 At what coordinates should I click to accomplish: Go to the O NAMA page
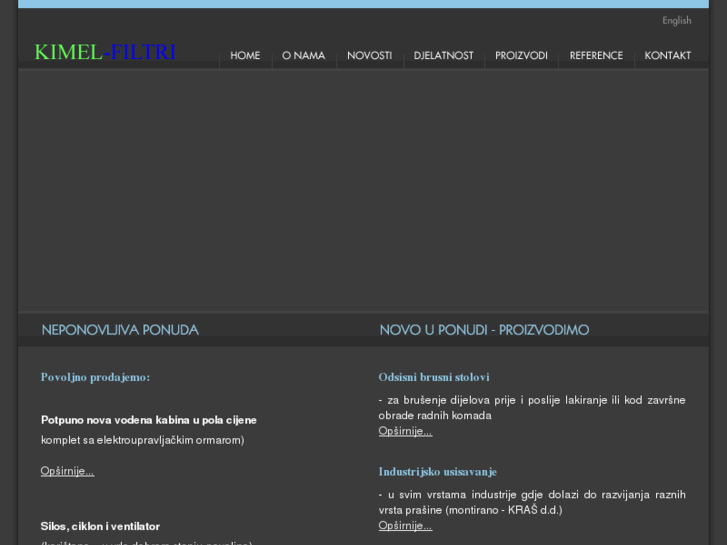304,56
